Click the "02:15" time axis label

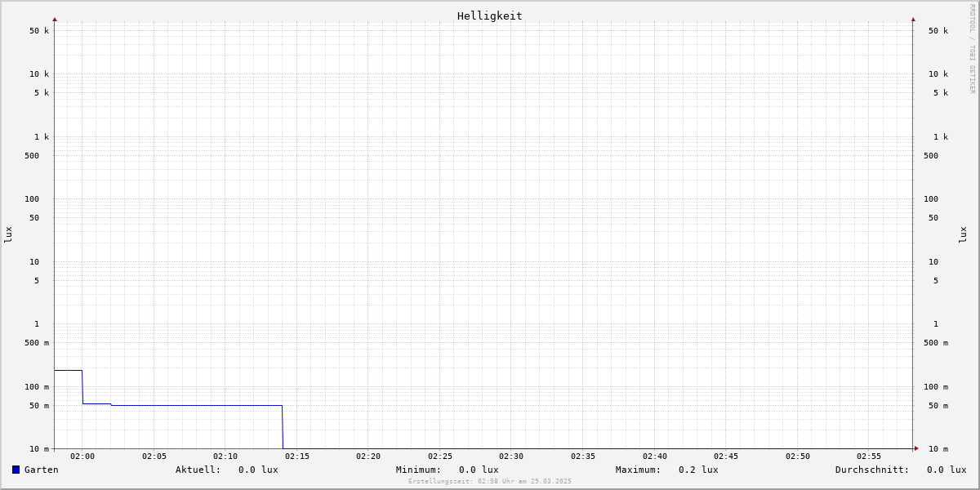(x=297, y=457)
